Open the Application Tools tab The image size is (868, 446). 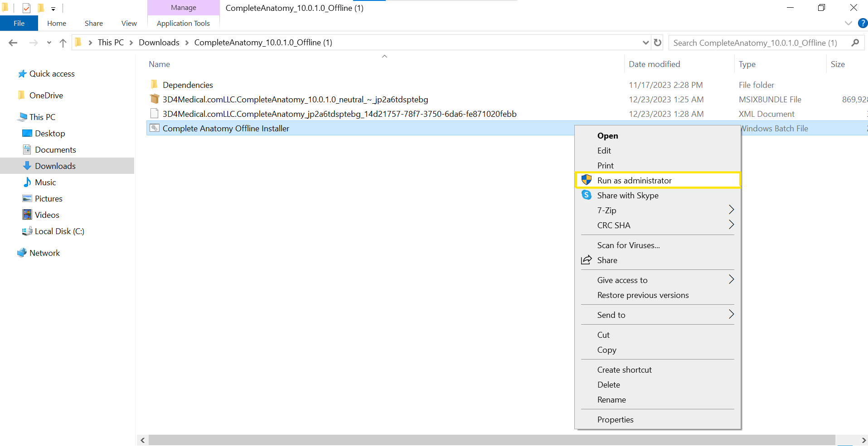tap(184, 23)
